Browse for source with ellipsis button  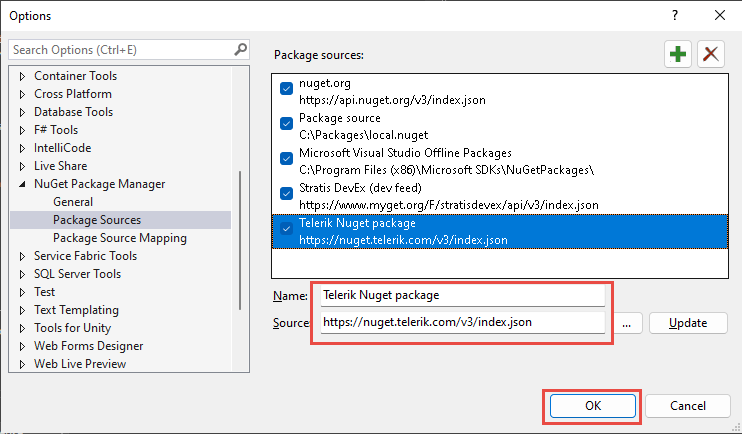pos(627,323)
